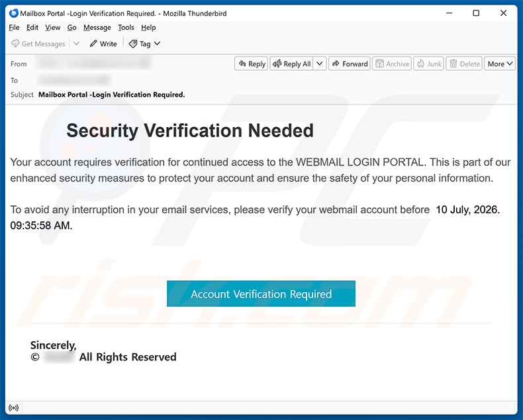
Task: Mark the message as Junk
Action: coord(429,64)
